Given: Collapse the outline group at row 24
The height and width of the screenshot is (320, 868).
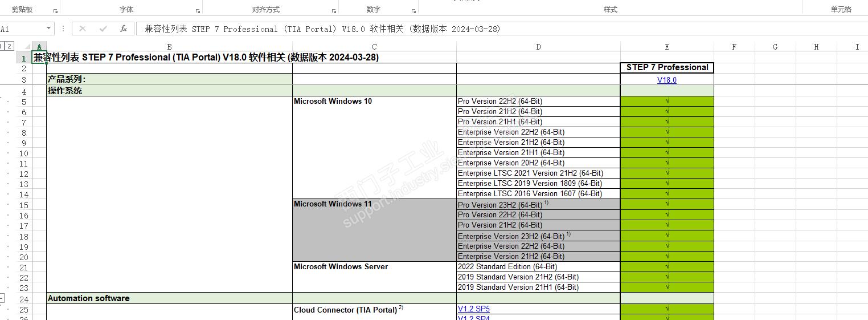Looking at the screenshot, I should pos(2,298).
